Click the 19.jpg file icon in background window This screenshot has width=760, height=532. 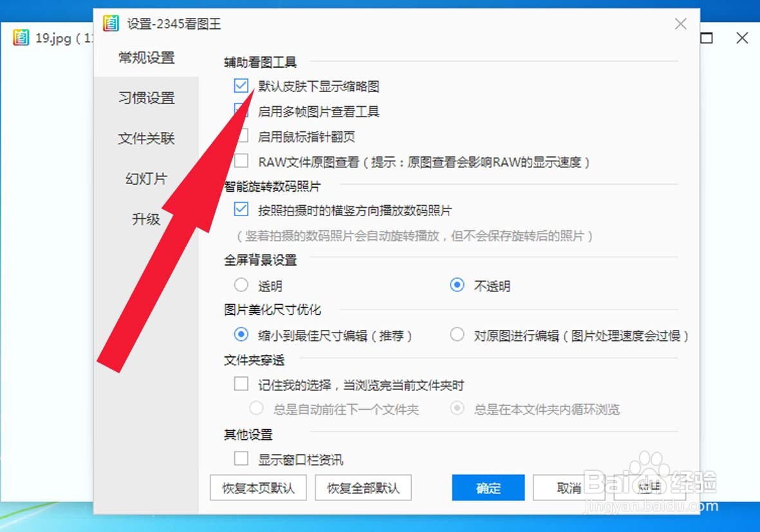point(21,37)
